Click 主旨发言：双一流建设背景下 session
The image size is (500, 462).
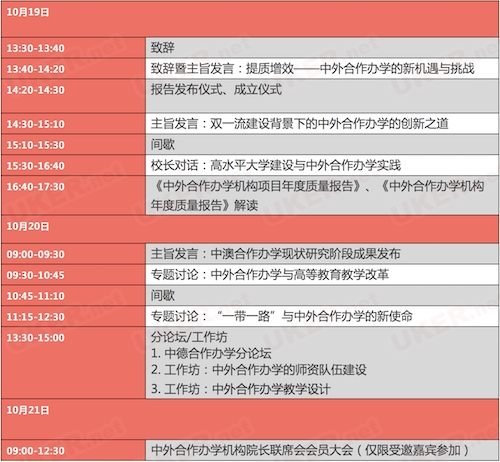coord(299,124)
